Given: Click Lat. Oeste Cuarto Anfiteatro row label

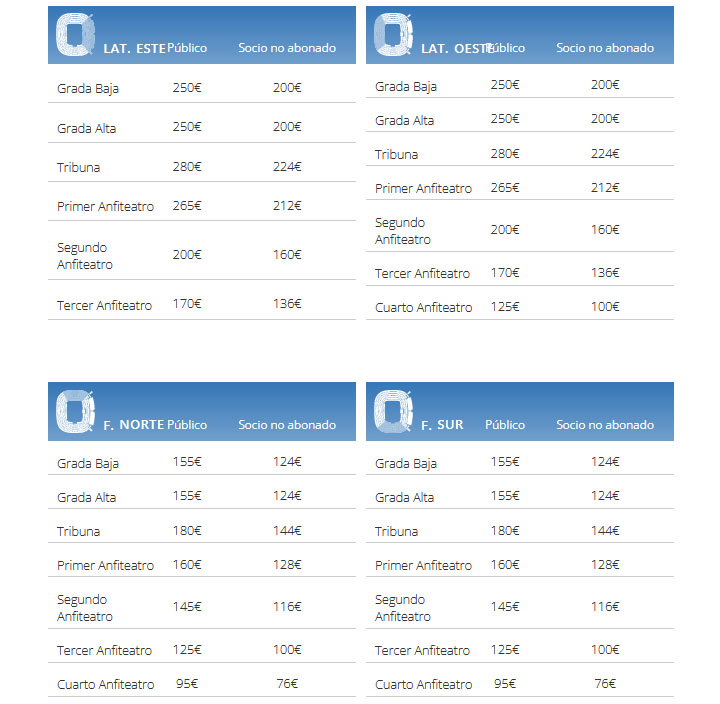Looking at the screenshot, I should 423,307.
